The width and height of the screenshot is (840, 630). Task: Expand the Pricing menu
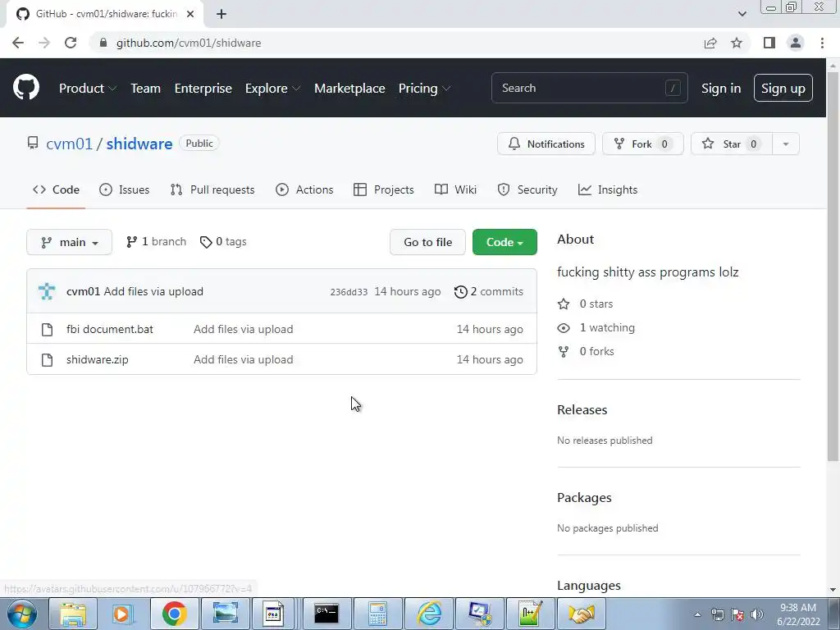pyautogui.click(x=424, y=89)
